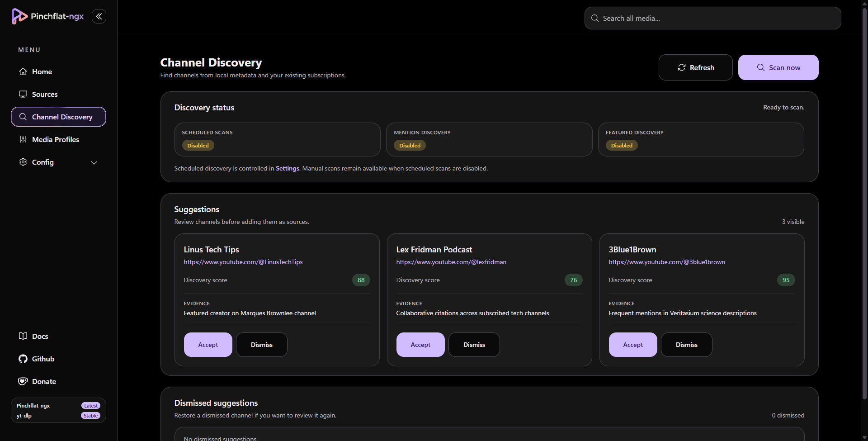Click the Docs book icon
The width and height of the screenshot is (868, 441).
click(23, 336)
